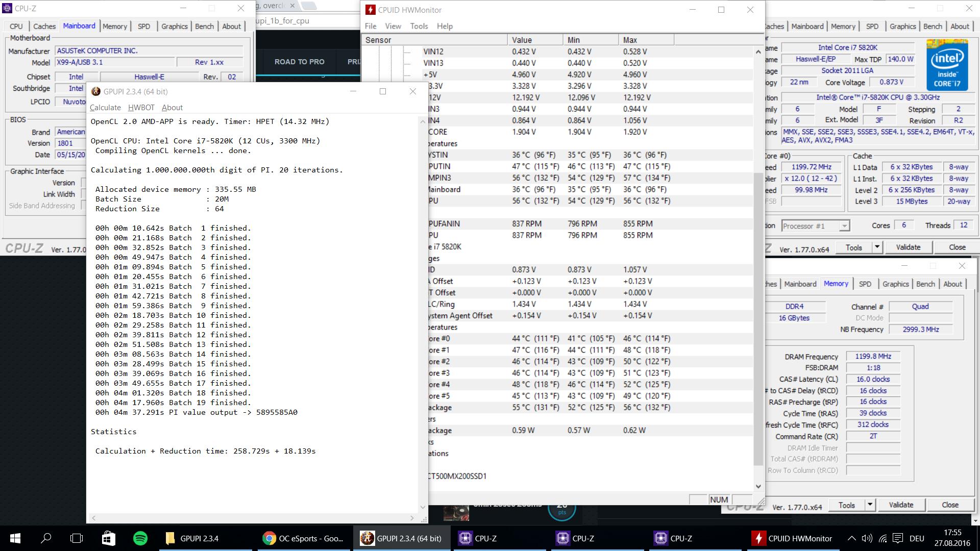Click Sensor column header in HWMonitor

[434, 40]
